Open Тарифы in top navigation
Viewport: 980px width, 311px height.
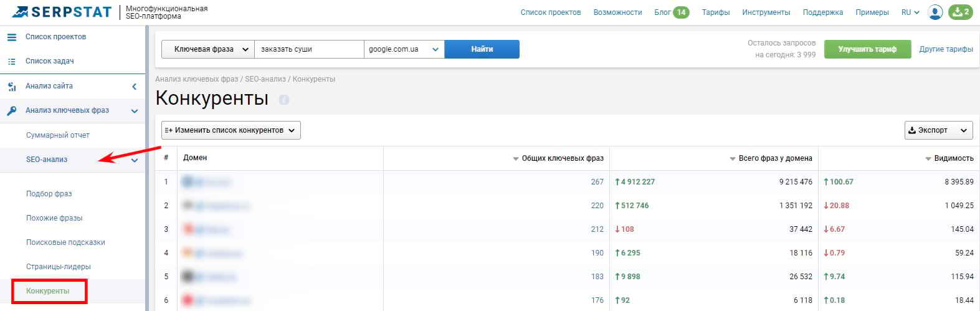pos(716,12)
